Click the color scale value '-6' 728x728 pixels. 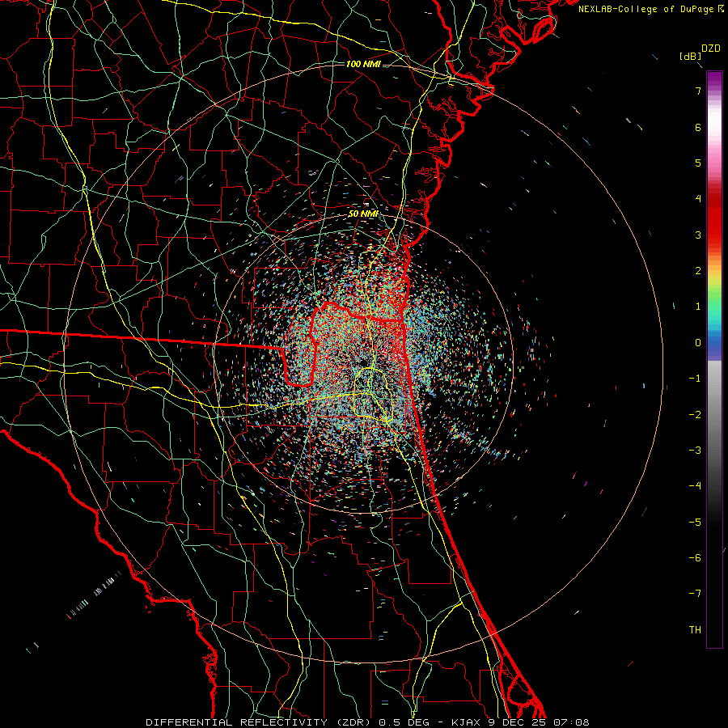[x=695, y=558]
